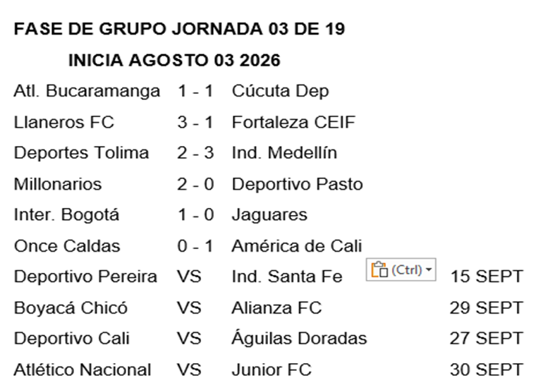Open the Paste Options (Ctrl) dropdown arrow
Image resolution: width=543 pixels, height=392 pixels.
click(429, 269)
